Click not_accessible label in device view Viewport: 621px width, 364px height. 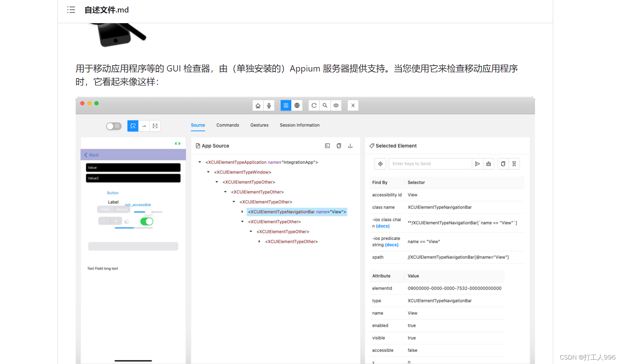click(138, 205)
